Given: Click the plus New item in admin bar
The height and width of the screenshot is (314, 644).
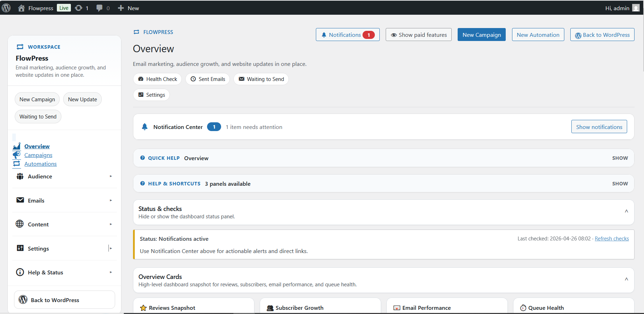Looking at the screenshot, I should [128, 8].
